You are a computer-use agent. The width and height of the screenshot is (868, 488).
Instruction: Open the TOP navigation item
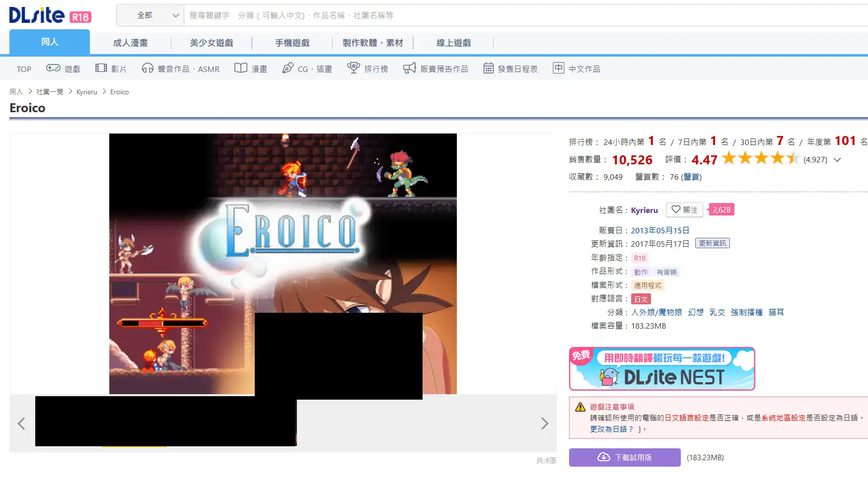pyautogui.click(x=24, y=69)
